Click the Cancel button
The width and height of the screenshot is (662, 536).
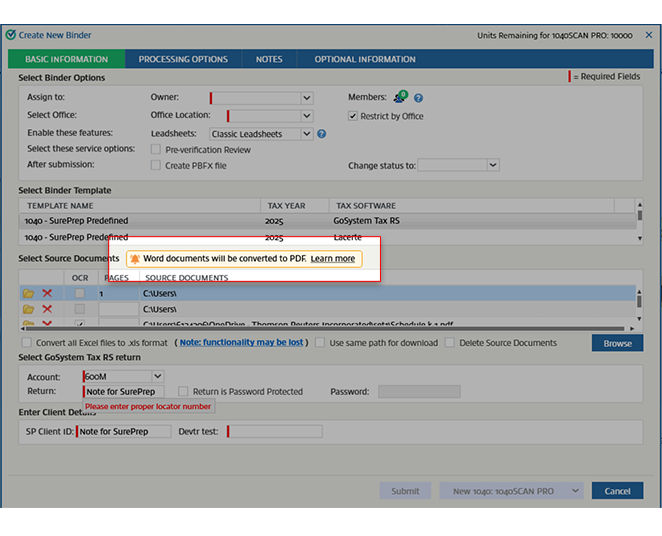[x=617, y=491]
